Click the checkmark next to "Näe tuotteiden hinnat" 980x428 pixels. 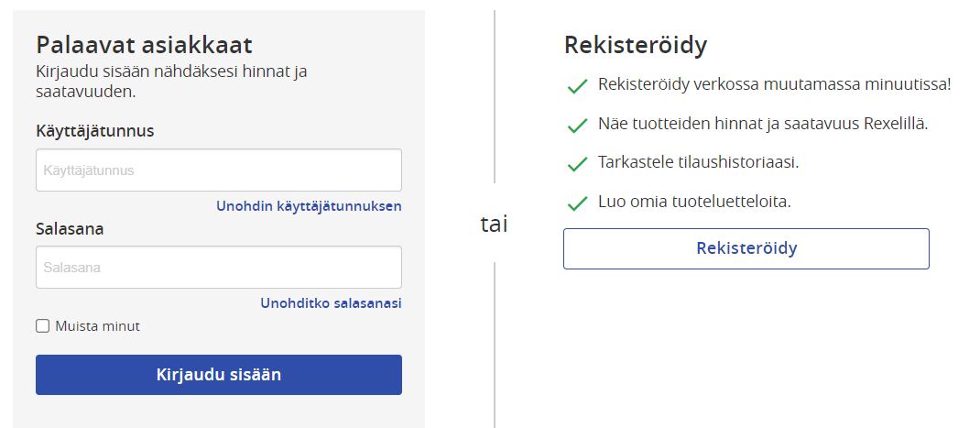pyautogui.click(x=577, y=125)
